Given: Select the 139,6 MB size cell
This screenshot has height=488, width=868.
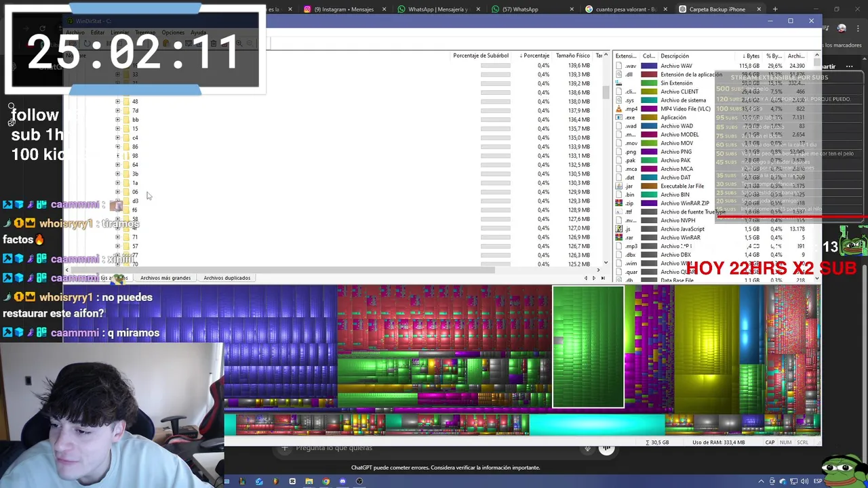Looking at the screenshot, I should [x=578, y=66].
